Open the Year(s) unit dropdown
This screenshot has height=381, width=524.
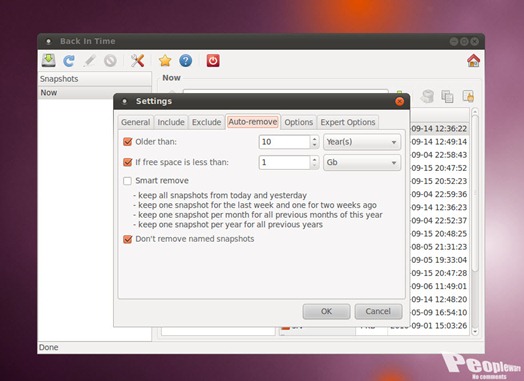click(362, 142)
